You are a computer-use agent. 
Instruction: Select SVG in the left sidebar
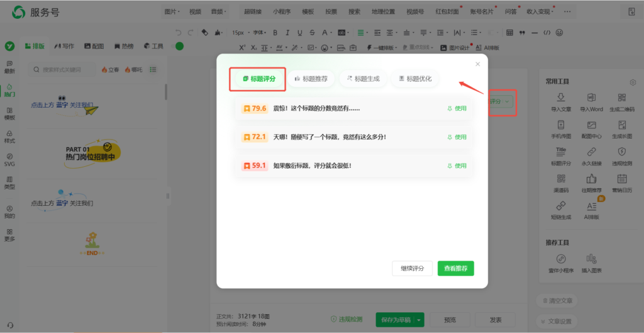(9, 159)
